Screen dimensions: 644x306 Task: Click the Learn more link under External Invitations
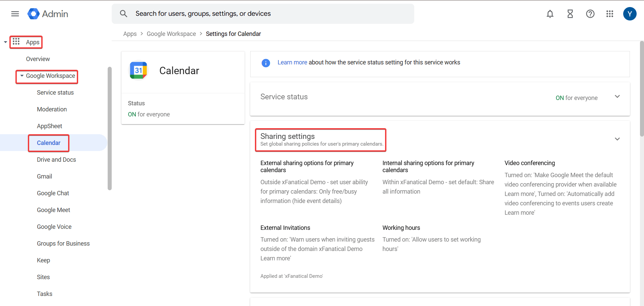pos(275,258)
